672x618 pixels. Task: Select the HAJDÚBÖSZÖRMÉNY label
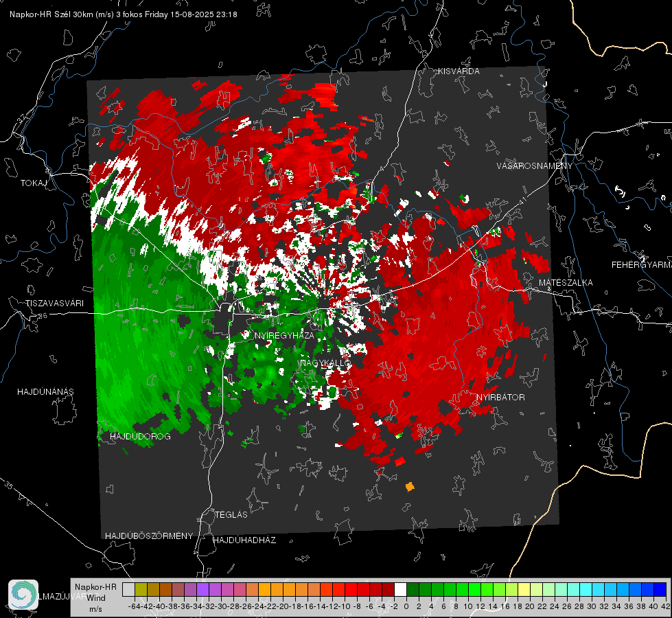click(x=149, y=536)
